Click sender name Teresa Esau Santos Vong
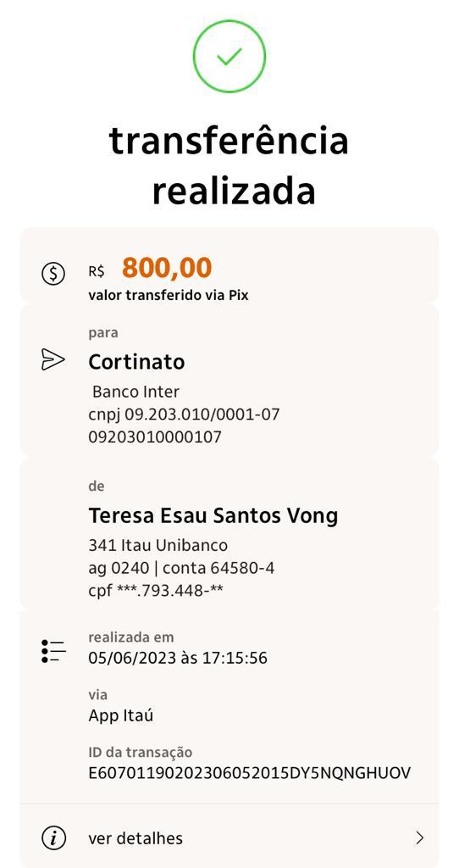 point(213,516)
